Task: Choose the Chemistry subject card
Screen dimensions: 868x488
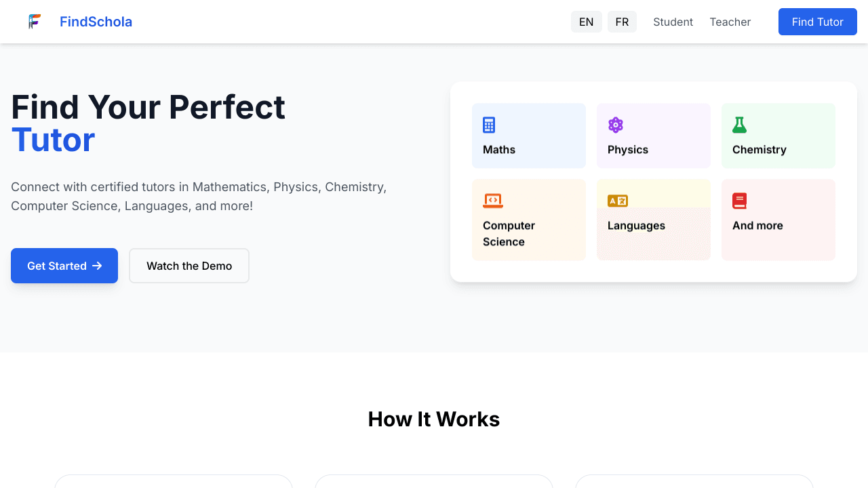Action: point(778,136)
